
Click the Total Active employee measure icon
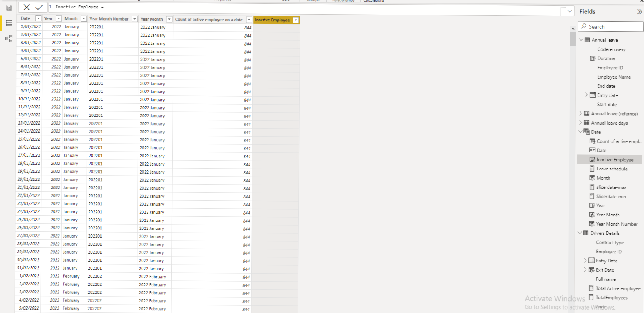click(x=591, y=288)
